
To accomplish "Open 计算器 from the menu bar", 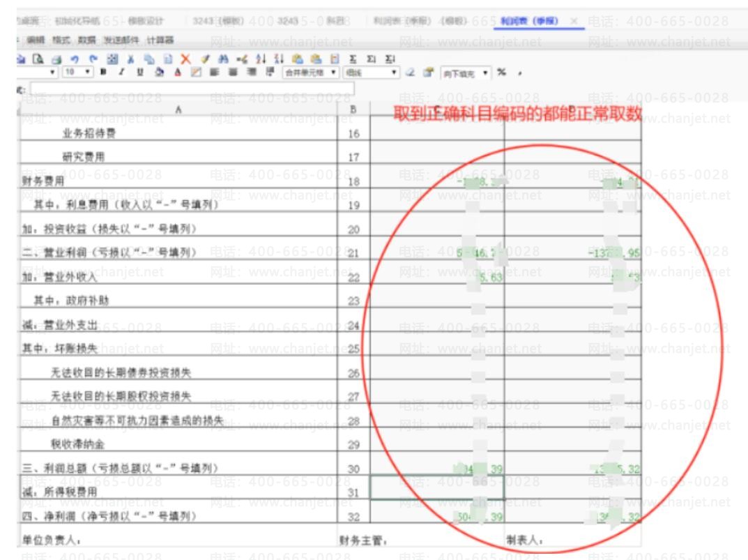I will click(x=160, y=40).
